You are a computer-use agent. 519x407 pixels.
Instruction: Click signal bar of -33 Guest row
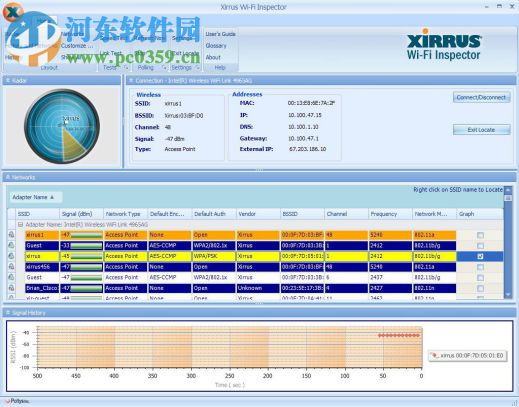click(86, 246)
